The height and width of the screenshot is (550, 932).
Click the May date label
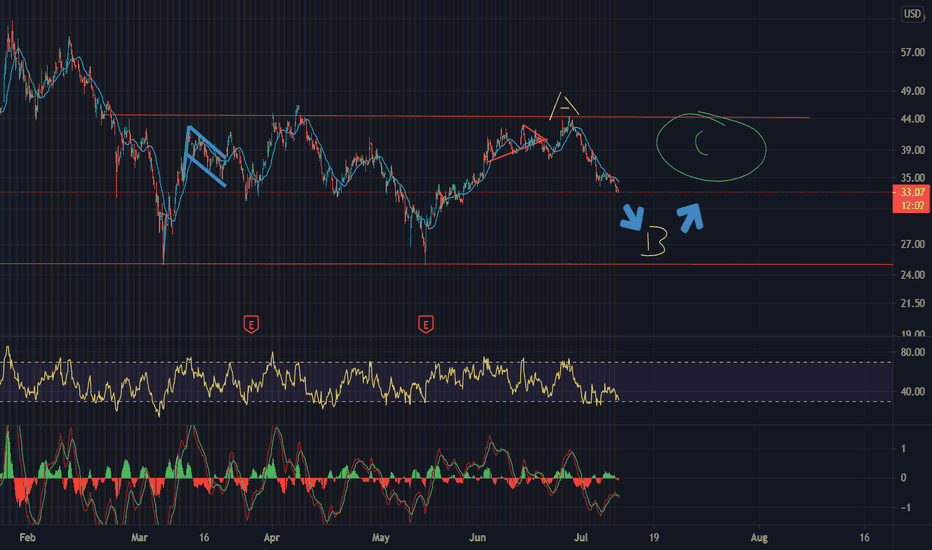click(380, 538)
